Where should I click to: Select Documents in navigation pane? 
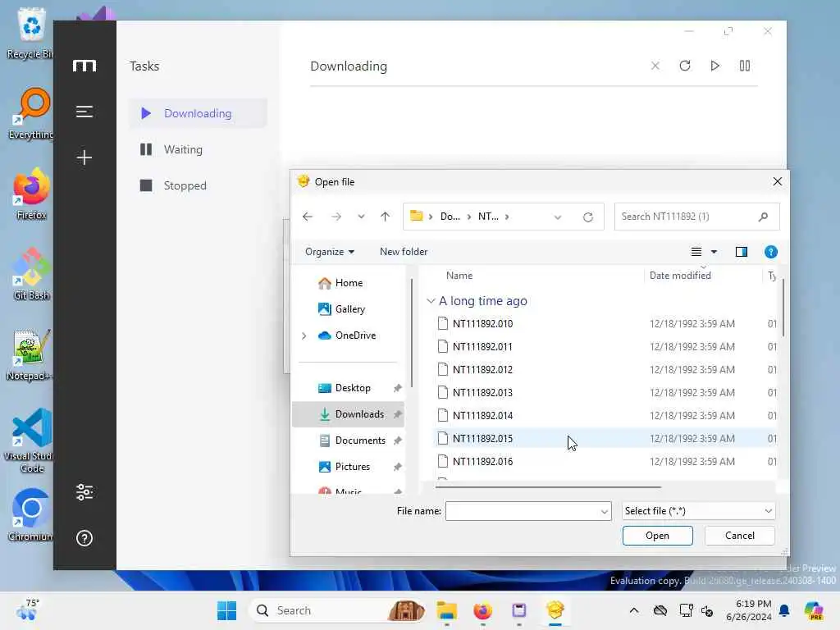tap(348, 441)
